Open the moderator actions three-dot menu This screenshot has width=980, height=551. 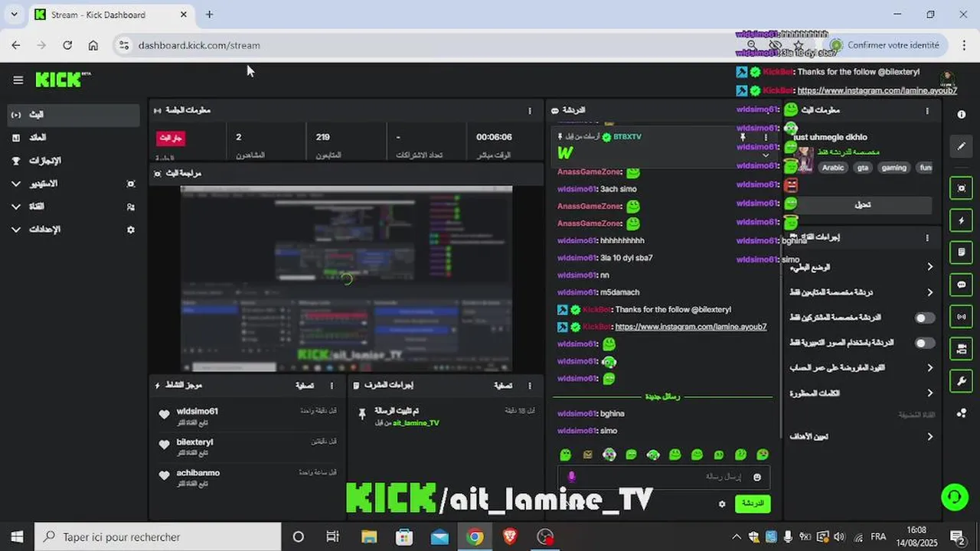tap(530, 386)
